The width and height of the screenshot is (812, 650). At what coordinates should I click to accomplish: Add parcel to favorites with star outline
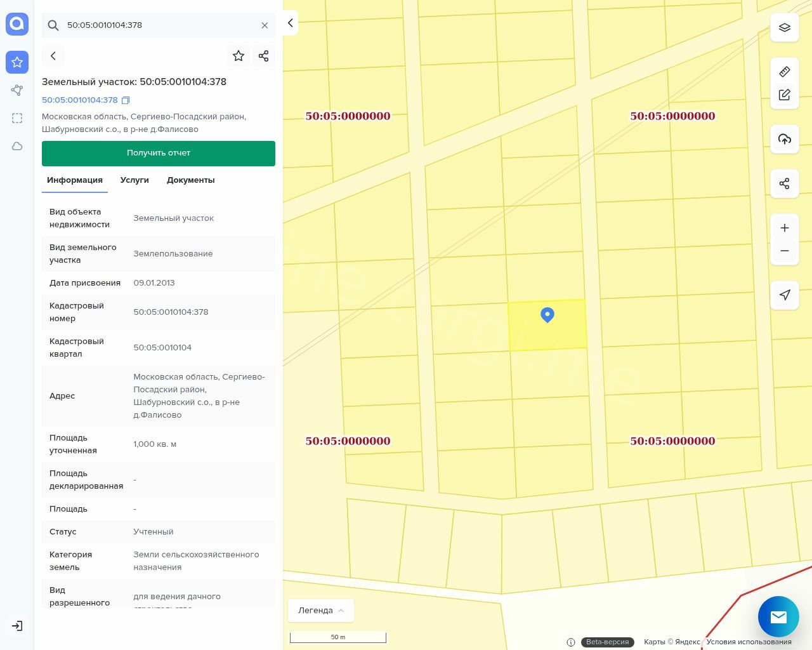(239, 56)
